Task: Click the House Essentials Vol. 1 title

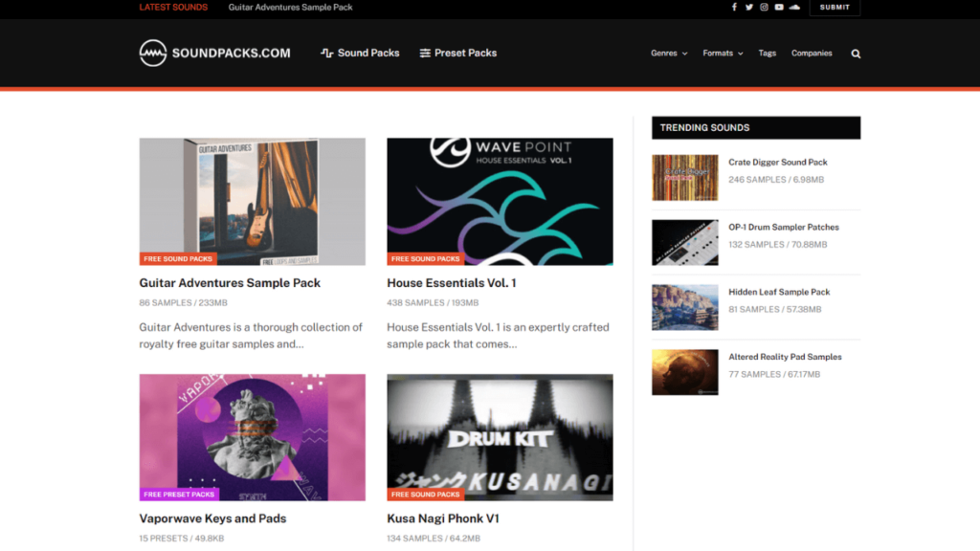Action: pos(452,283)
